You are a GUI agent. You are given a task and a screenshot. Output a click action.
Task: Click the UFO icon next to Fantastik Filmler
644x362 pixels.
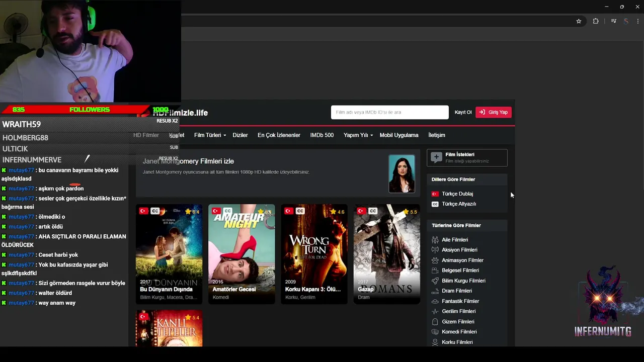435,301
